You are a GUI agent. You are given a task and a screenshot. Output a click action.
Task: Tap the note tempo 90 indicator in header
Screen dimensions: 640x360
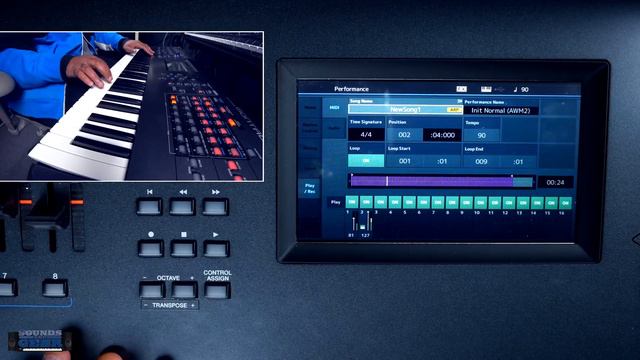521,89
